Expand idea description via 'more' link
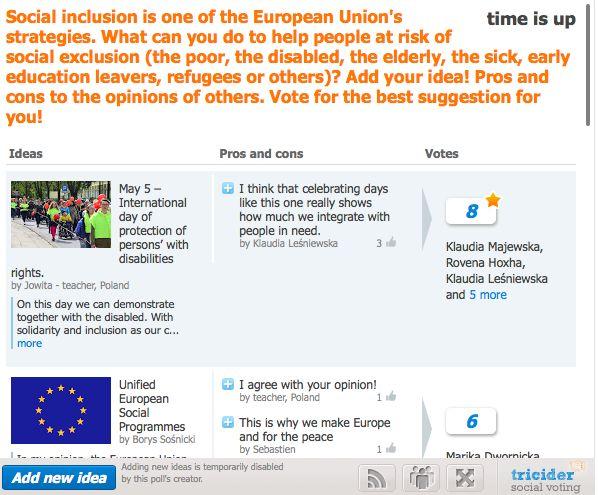 (29, 343)
